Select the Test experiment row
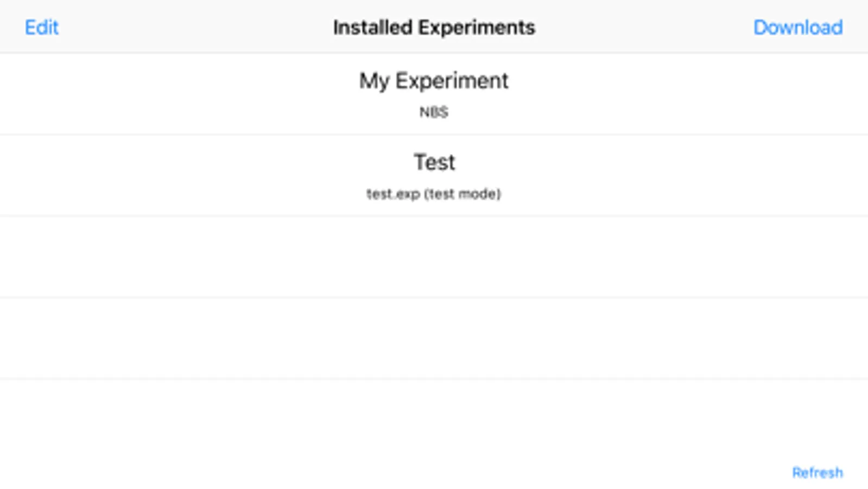Viewport: 868px width, 489px height. tap(434, 175)
